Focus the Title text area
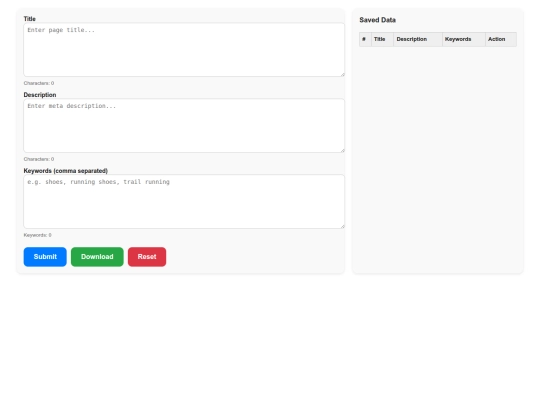540x405 pixels. tap(184, 50)
